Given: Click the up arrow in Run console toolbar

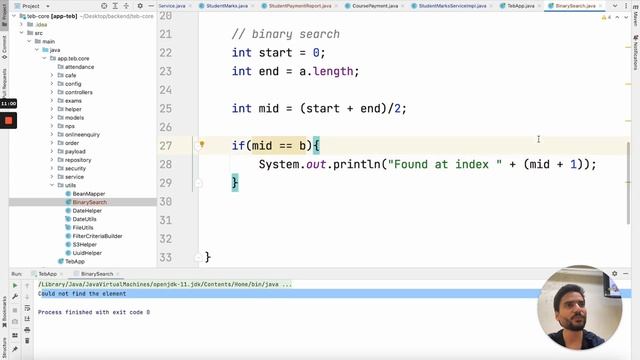Looking at the screenshot, I should tap(27, 286).
